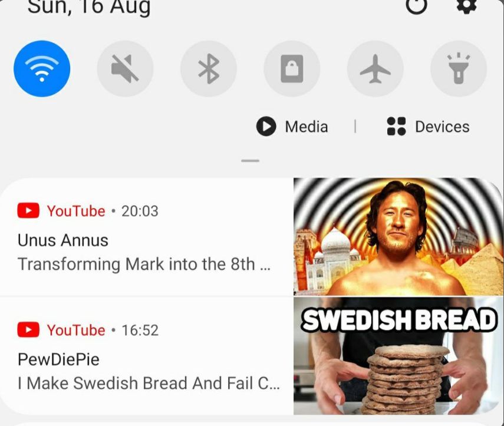Expand the quick settings panel handle
The height and width of the screenshot is (426, 504).
click(250, 161)
